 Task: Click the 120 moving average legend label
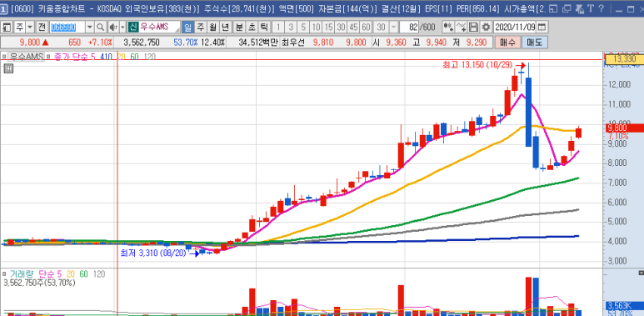(x=149, y=57)
